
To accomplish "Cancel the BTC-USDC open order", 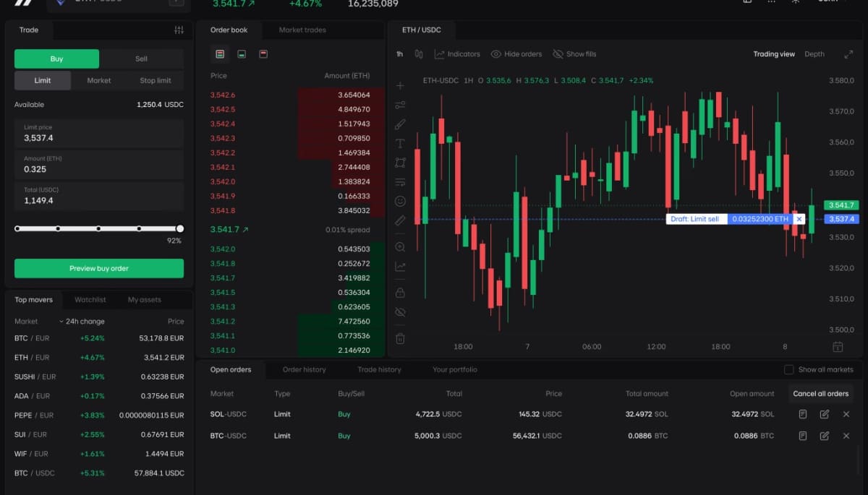I will (846, 436).
